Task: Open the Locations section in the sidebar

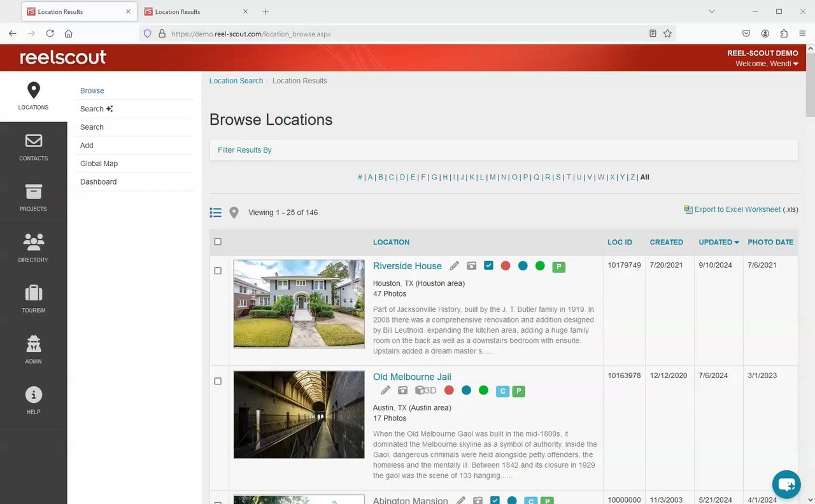Action: (33, 97)
